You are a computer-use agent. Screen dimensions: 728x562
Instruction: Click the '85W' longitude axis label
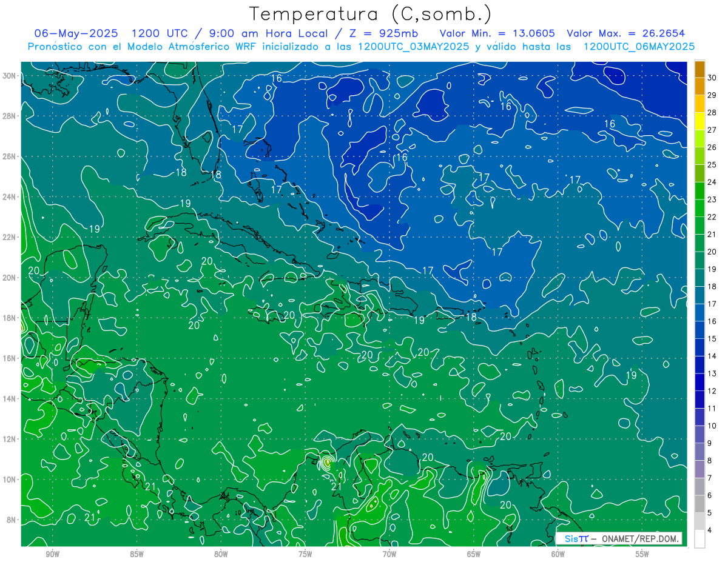coord(137,554)
